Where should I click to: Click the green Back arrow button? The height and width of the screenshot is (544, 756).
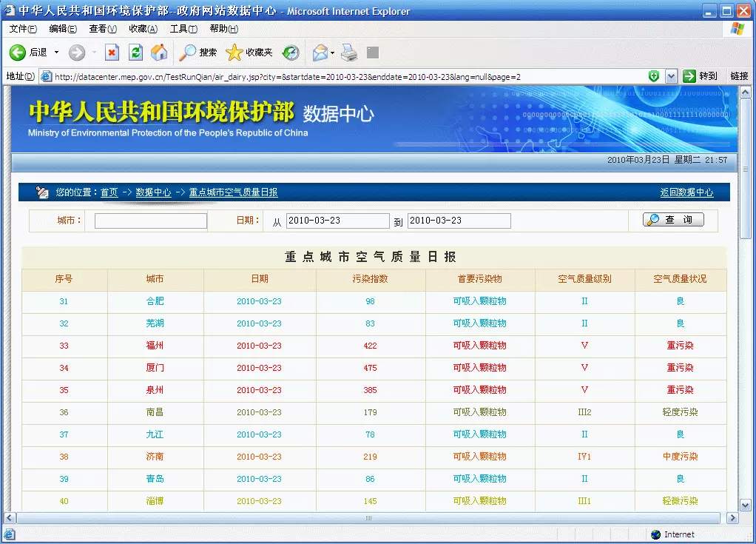click(x=18, y=52)
